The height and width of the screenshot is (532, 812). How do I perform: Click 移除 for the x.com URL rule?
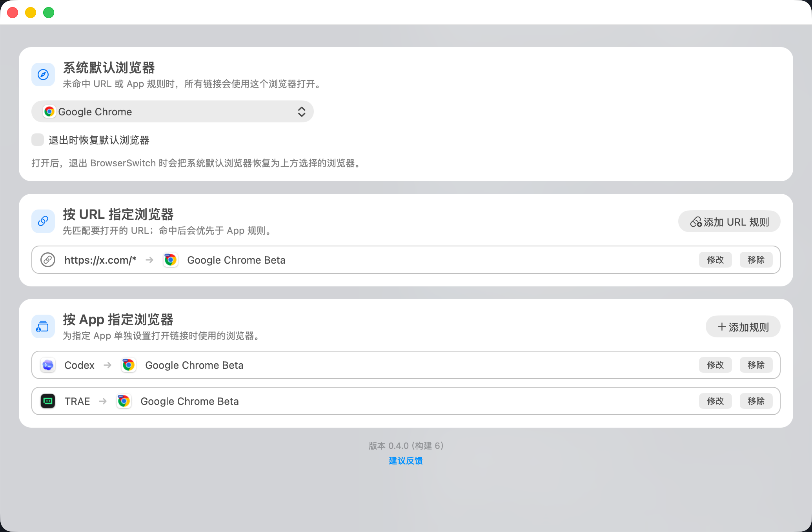(x=756, y=260)
